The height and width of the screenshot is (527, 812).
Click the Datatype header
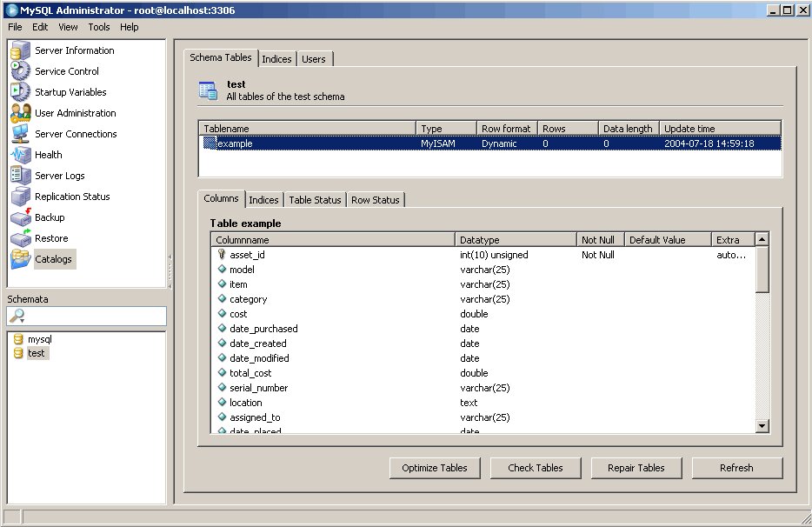[516, 240]
